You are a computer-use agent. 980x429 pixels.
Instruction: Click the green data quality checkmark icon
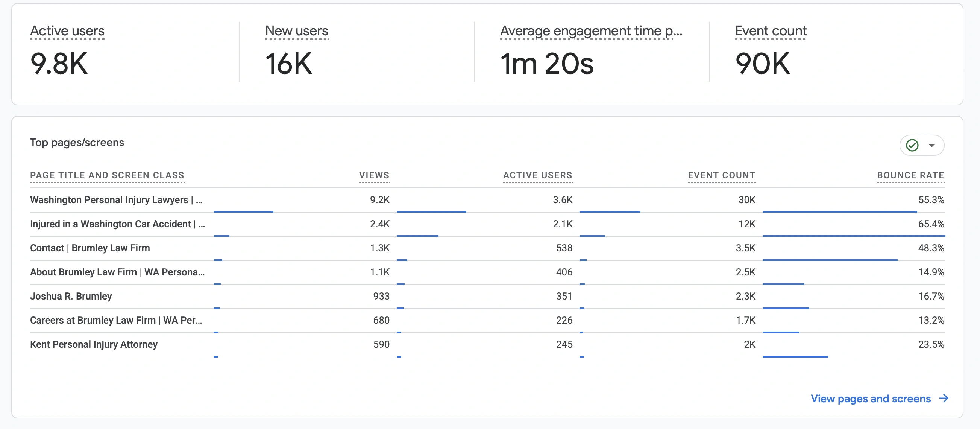pyautogui.click(x=912, y=145)
